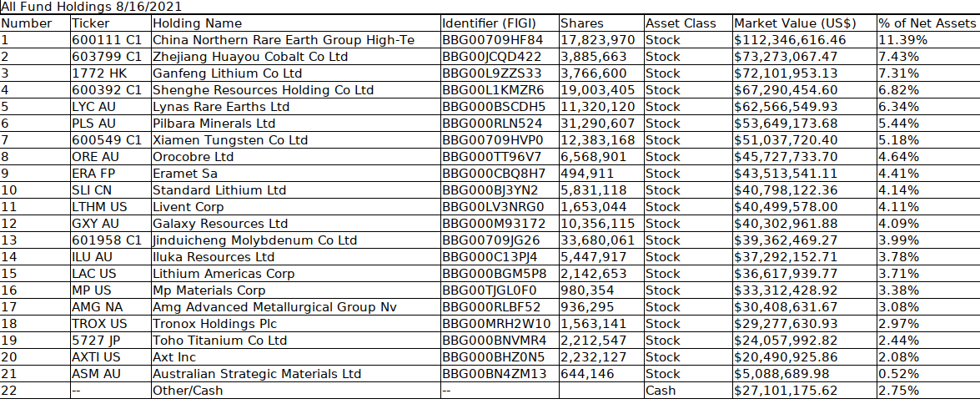Click the Market Value (US$) header
Screen dimensions: 980x414
pos(804,23)
